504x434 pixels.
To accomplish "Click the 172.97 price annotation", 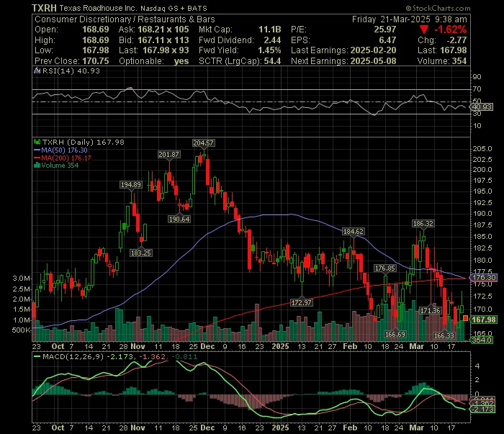I will point(301,302).
